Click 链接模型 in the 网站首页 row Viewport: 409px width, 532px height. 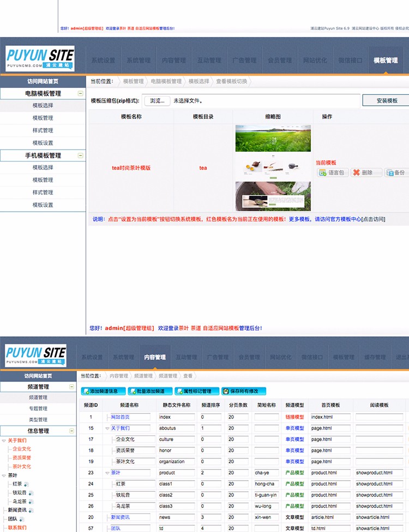pos(294,417)
